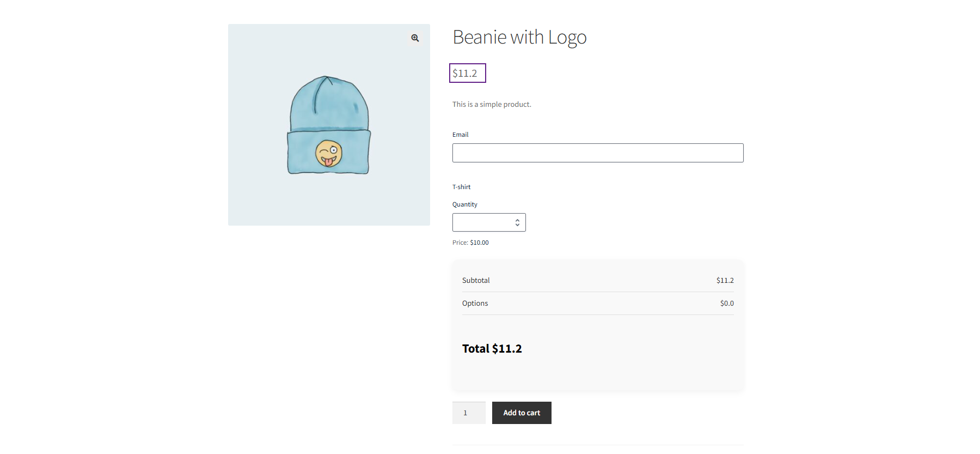Select the Beanie with Logo title
Screen dimensions: 980x454
tap(519, 37)
